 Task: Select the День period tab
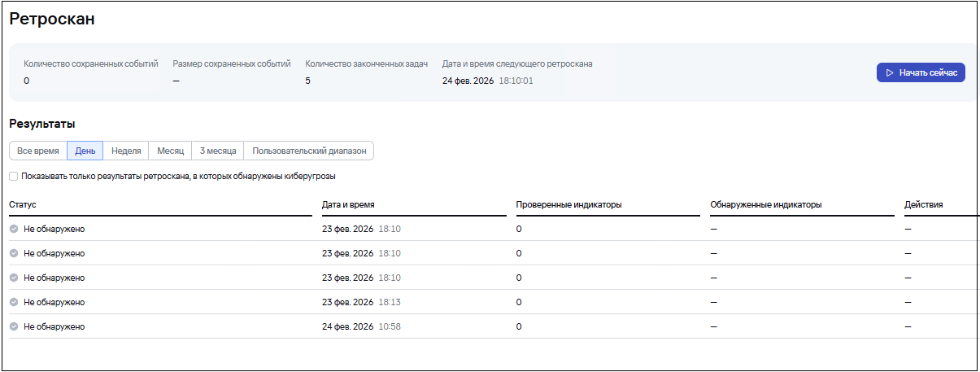click(85, 151)
